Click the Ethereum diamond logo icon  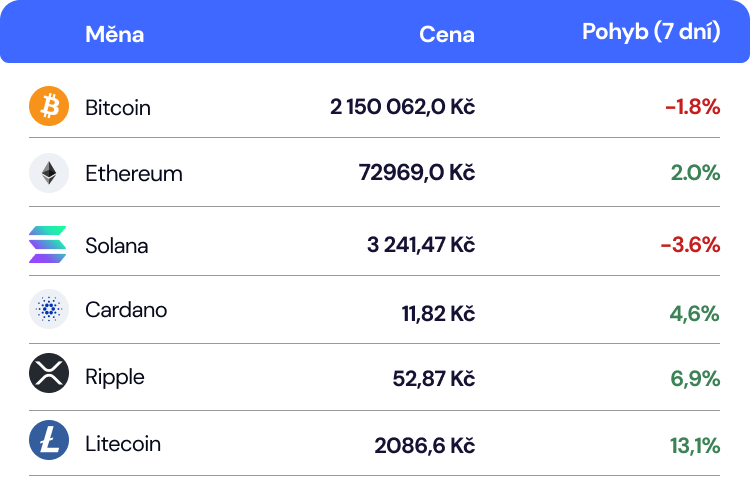click(x=48, y=173)
